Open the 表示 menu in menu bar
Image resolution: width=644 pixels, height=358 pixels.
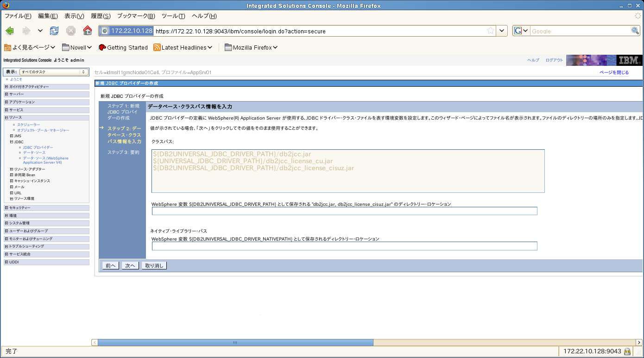(x=74, y=16)
